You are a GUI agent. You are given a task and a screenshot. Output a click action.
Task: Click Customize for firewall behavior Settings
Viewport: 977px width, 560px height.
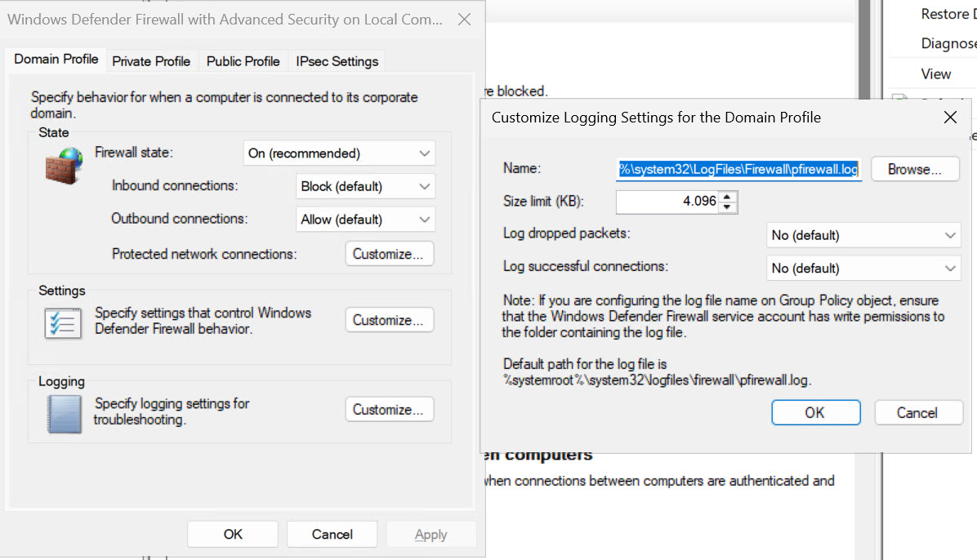(x=390, y=319)
